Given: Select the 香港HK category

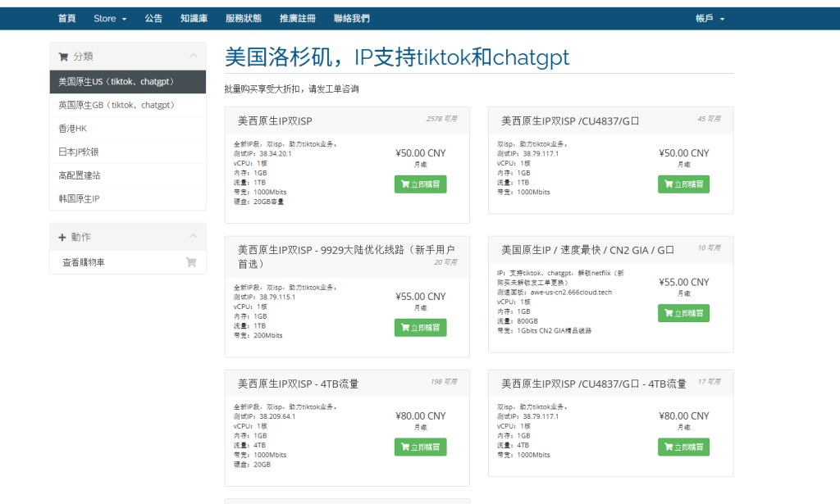Looking at the screenshot, I should [127, 129].
